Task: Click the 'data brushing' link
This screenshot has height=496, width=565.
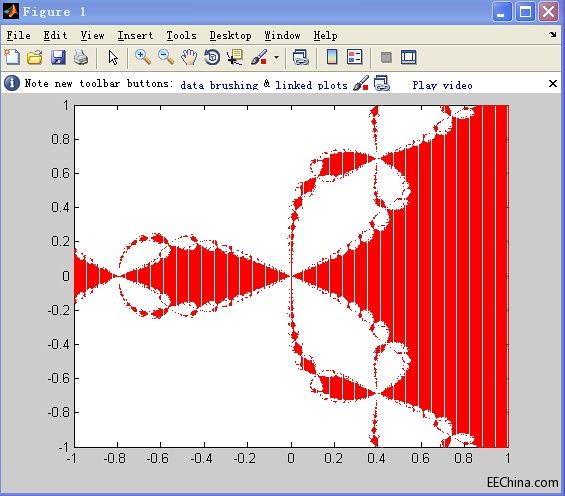Action: (219, 85)
